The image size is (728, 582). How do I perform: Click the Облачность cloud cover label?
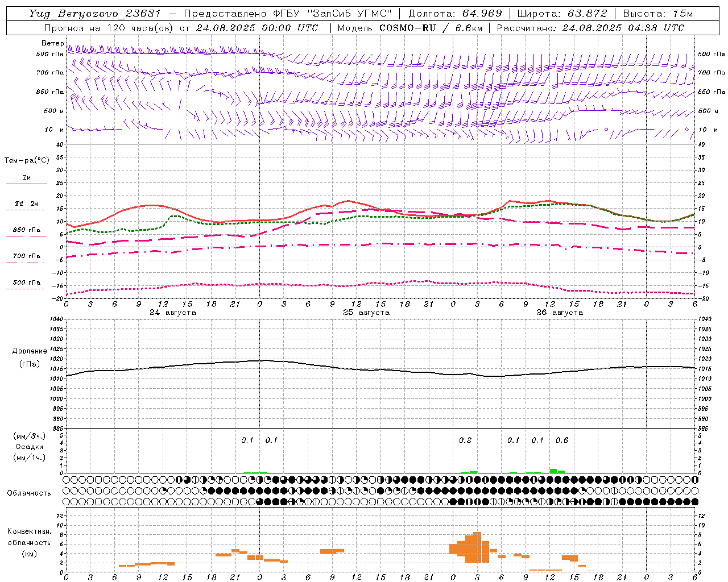click(x=29, y=493)
